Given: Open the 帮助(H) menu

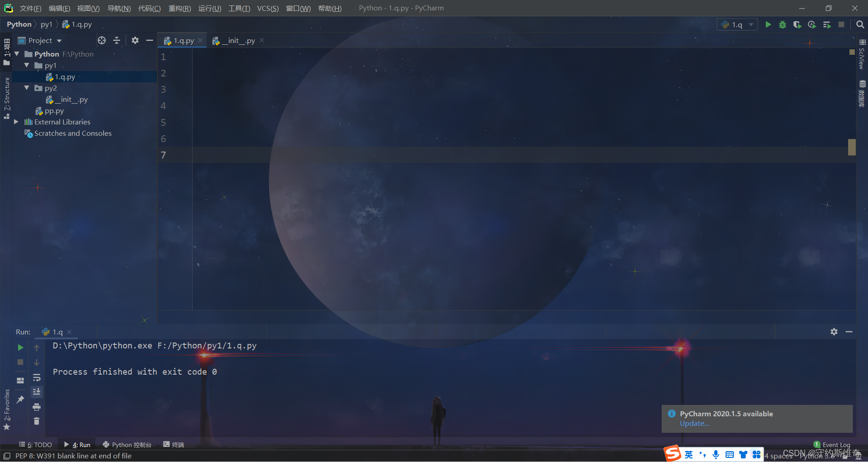Looking at the screenshot, I should click(330, 8).
